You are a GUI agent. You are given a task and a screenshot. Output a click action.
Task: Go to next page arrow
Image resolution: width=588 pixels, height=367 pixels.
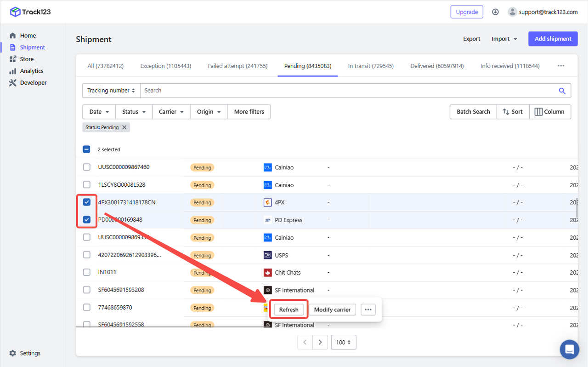click(320, 342)
